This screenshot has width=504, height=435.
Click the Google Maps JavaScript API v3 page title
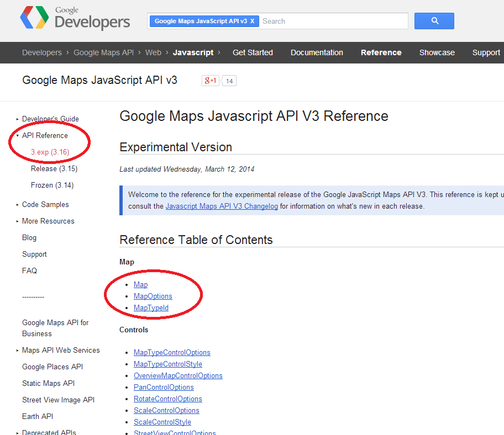(99, 80)
